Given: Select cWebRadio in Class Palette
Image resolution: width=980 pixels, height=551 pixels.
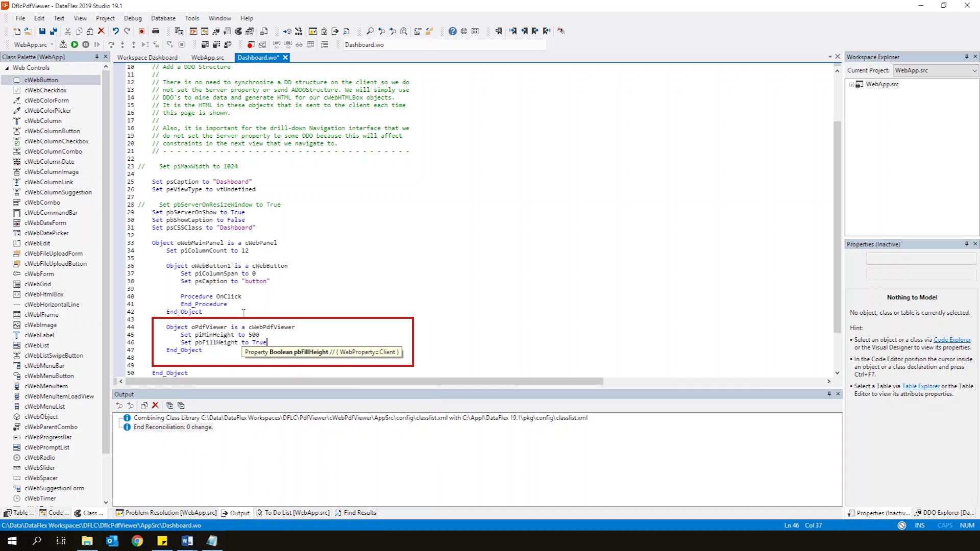Looking at the screenshot, I should pyautogui.click(x=40, y=458).
